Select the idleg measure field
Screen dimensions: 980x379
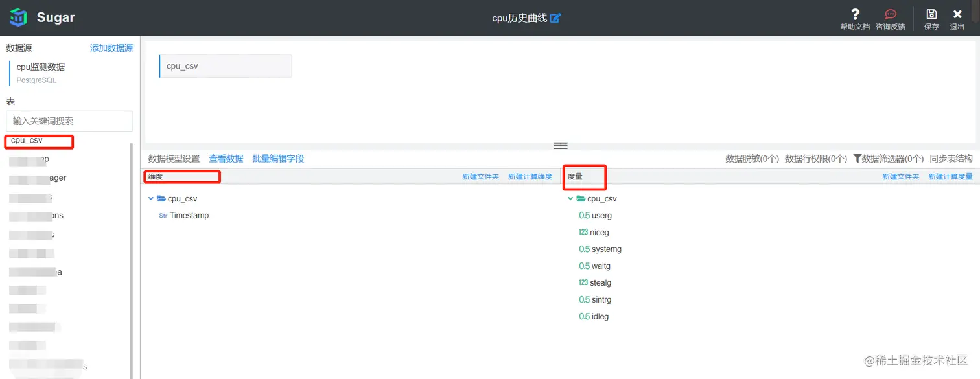(601, 317)
